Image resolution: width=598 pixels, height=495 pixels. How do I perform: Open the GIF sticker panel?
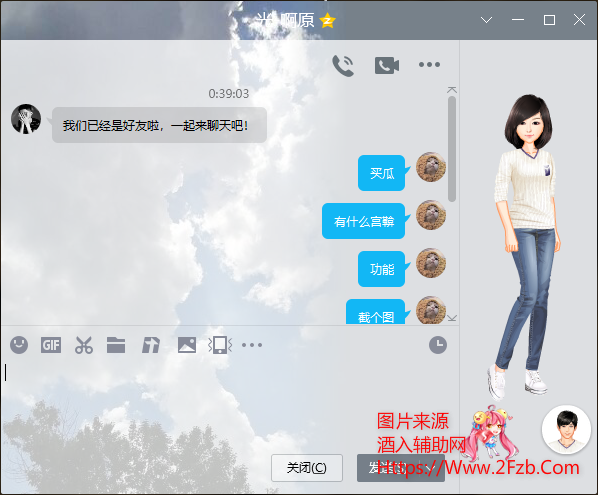click(51, 345)
